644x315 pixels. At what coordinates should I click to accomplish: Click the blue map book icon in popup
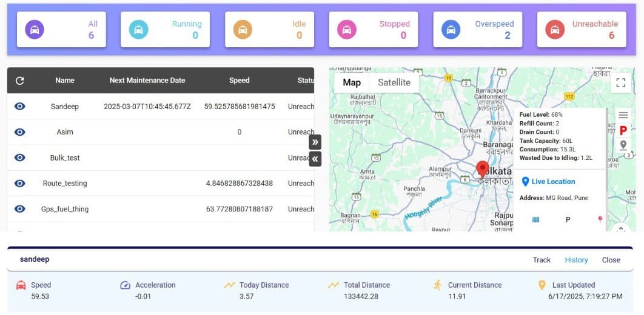pos(535,219)
